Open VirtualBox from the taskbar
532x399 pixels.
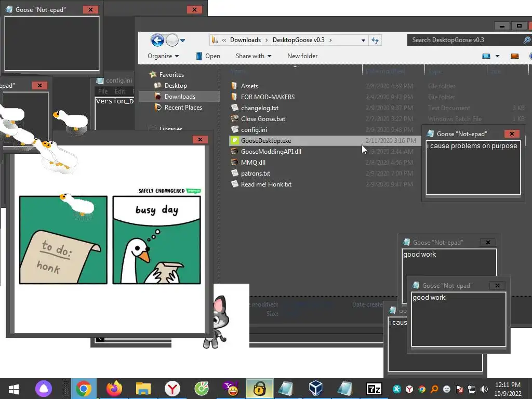coord(315,389)
